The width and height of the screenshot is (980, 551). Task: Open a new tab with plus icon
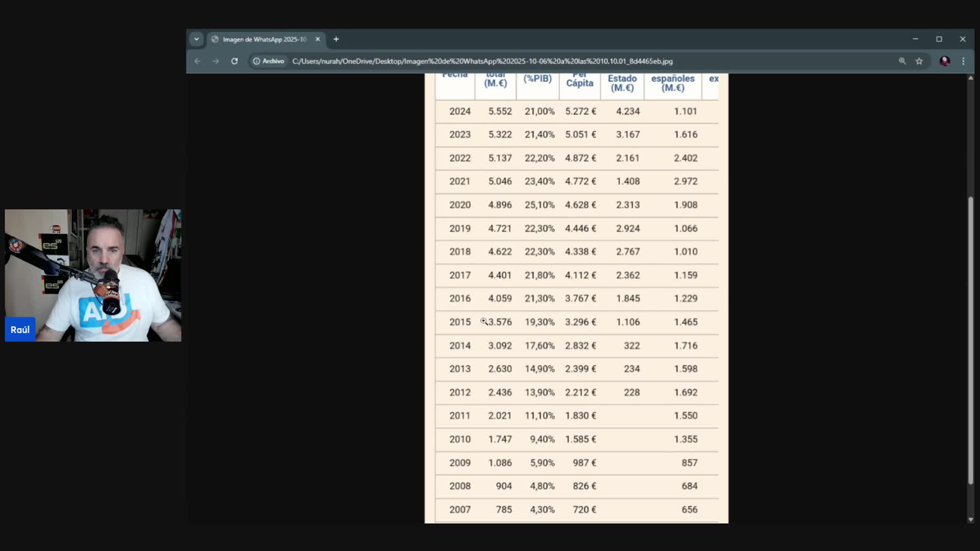336,39
